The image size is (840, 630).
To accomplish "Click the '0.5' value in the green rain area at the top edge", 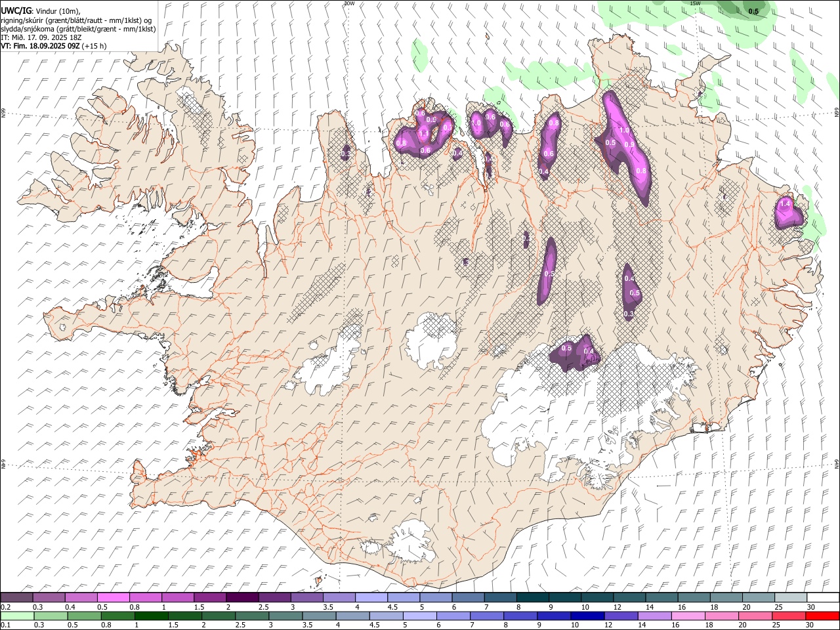I will (753, 11).
